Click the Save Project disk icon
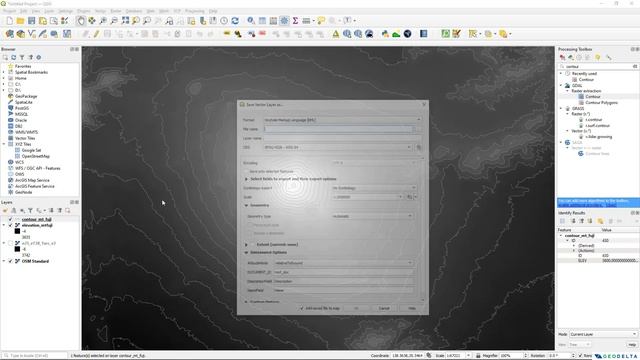640x360 pixels. click(x=31, y=21)
